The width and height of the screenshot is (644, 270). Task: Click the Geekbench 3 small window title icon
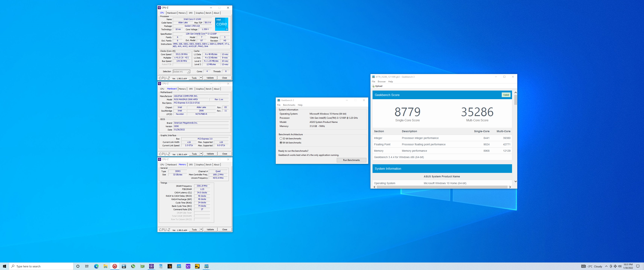[279, 100]
